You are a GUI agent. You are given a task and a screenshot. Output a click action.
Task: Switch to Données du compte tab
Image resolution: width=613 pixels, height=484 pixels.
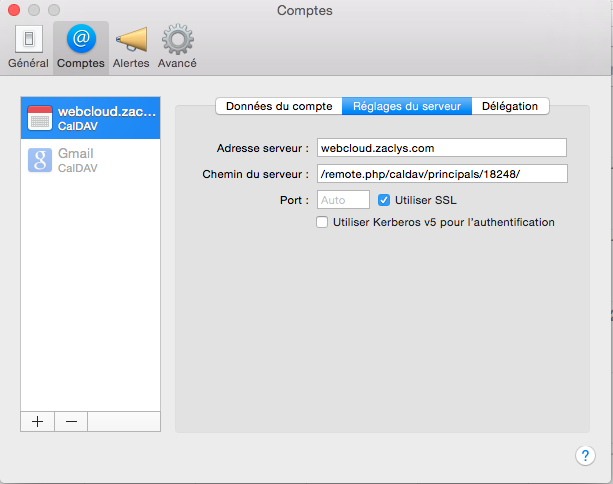coord(278,106)
